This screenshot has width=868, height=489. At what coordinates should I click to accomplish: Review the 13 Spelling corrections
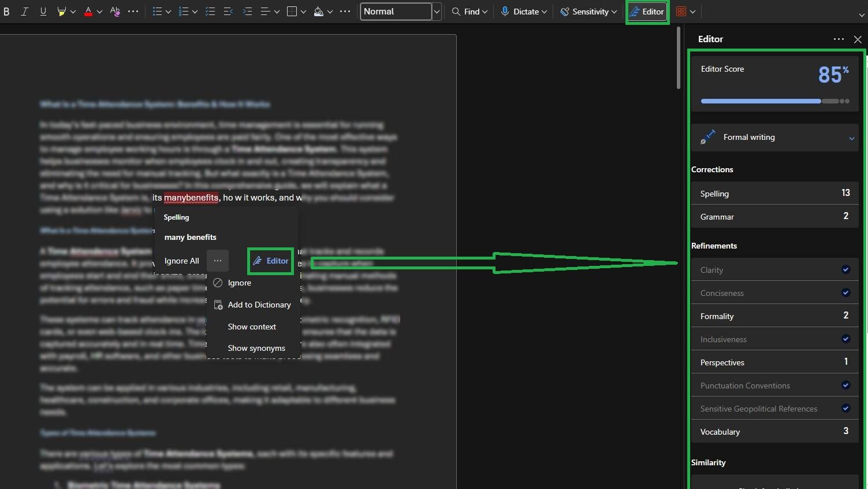coord(774,194)
